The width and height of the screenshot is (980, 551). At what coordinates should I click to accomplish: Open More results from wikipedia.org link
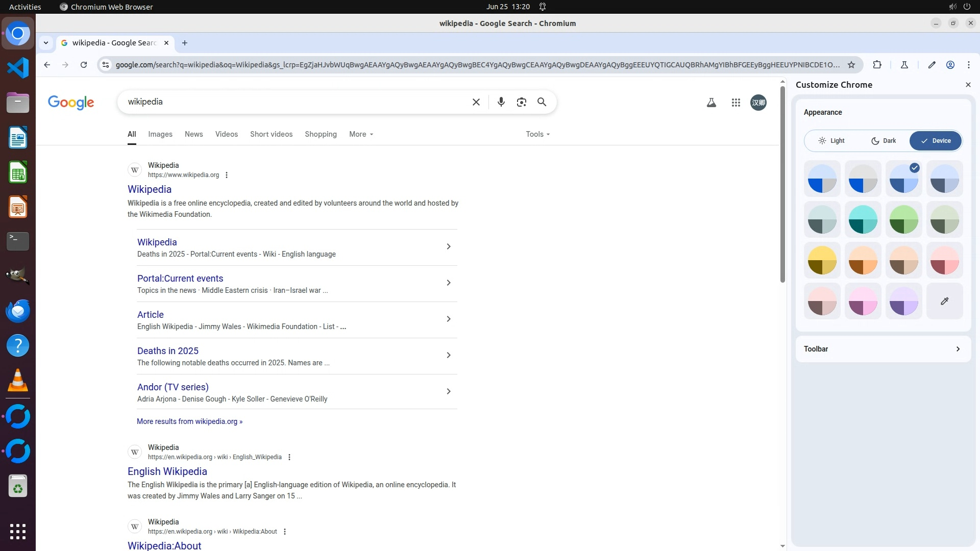(189, 421)
